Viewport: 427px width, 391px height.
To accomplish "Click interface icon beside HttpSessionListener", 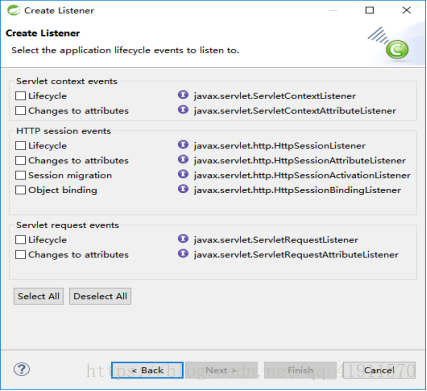I will click(183, 145).
